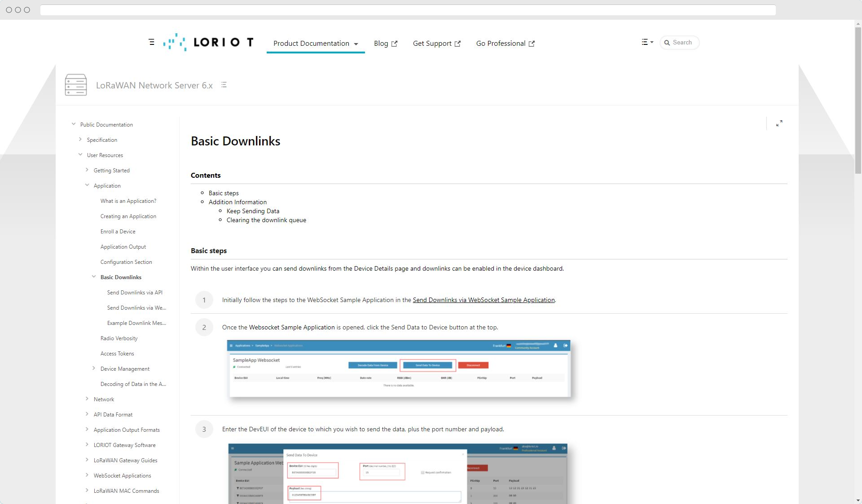Open the Get Support menu item

(x=437, y=44)
